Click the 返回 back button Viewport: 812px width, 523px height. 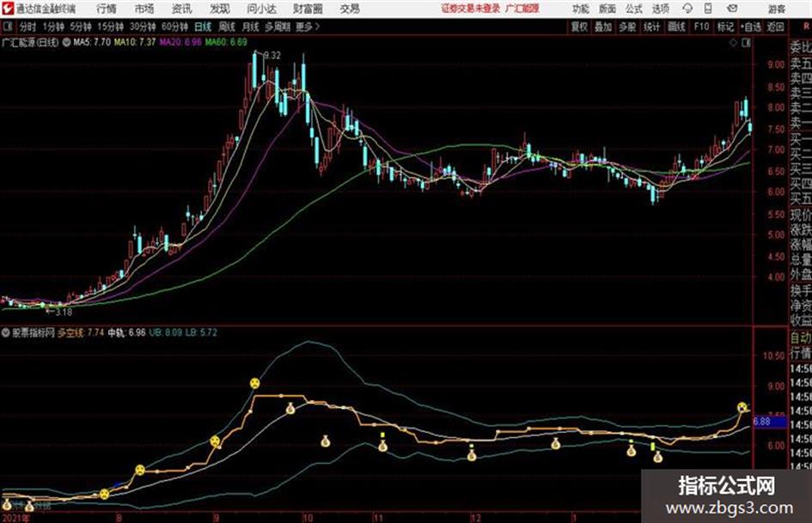click(775, 27)
